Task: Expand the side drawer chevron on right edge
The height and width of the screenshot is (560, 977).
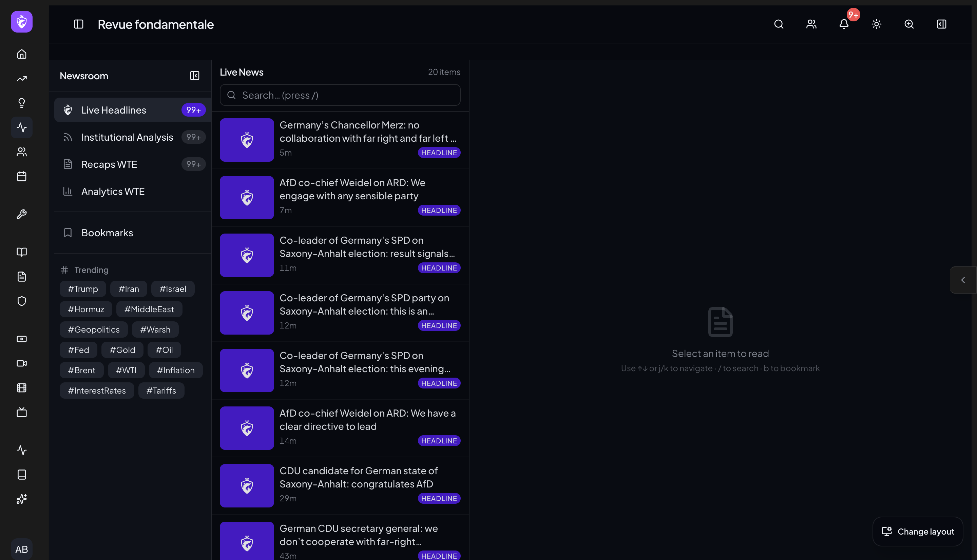Action: [963, 280]
